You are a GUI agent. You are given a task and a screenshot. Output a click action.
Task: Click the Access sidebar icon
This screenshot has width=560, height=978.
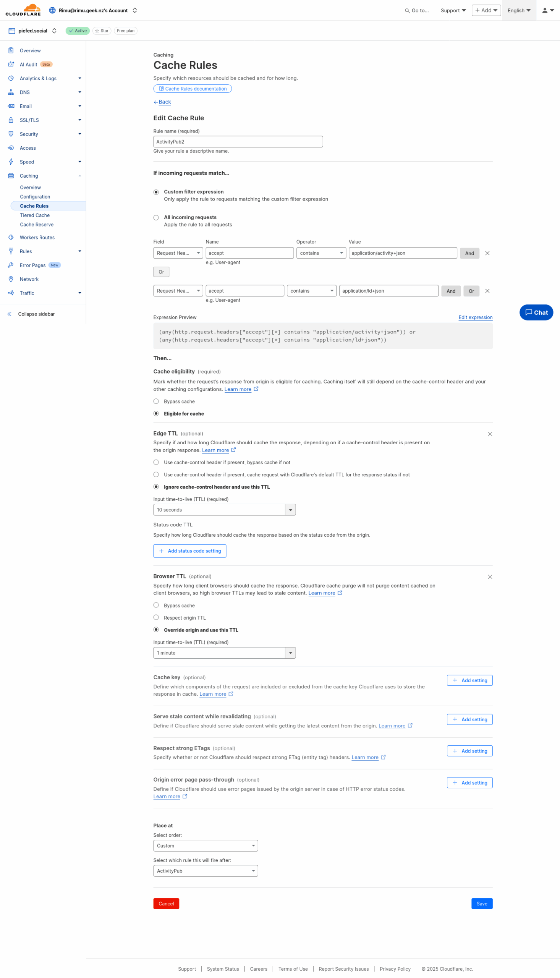tap(11, 148)
